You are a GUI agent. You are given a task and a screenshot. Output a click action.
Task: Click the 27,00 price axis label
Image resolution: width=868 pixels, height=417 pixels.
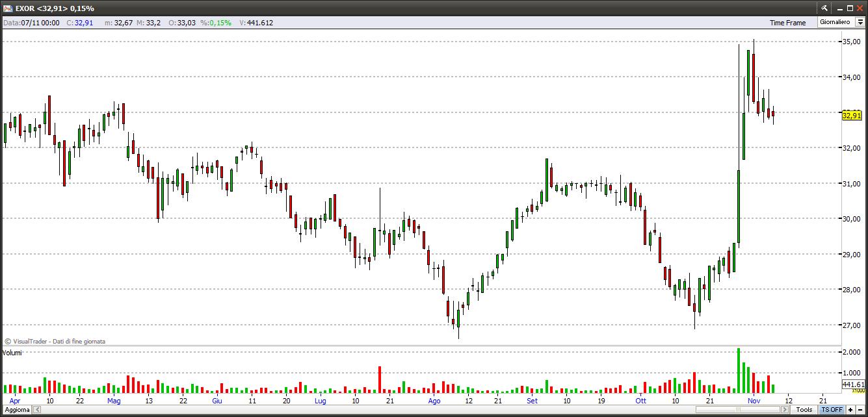coord(852,325)
